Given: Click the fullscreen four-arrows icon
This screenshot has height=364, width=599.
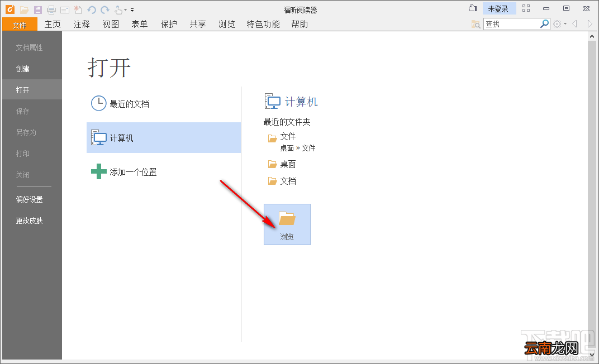Looking at the screenshot, I should point(526,8).
